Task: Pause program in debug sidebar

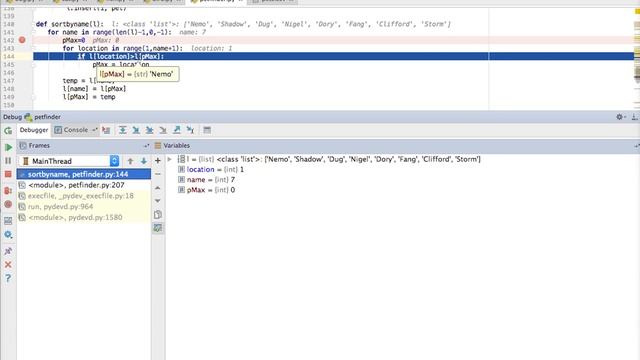Action: 8,161
